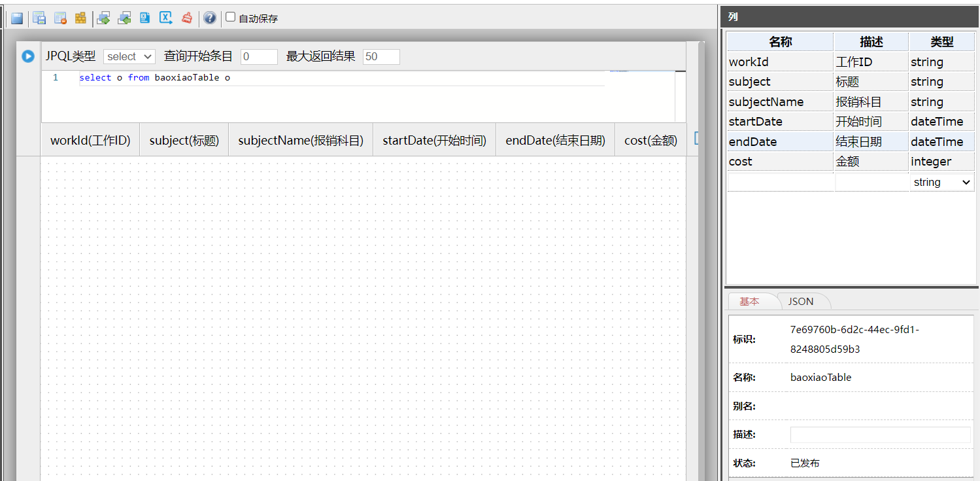Click the 工作ID description cell
This screenshot has height=481, width=980.
[x=871, y=62]
